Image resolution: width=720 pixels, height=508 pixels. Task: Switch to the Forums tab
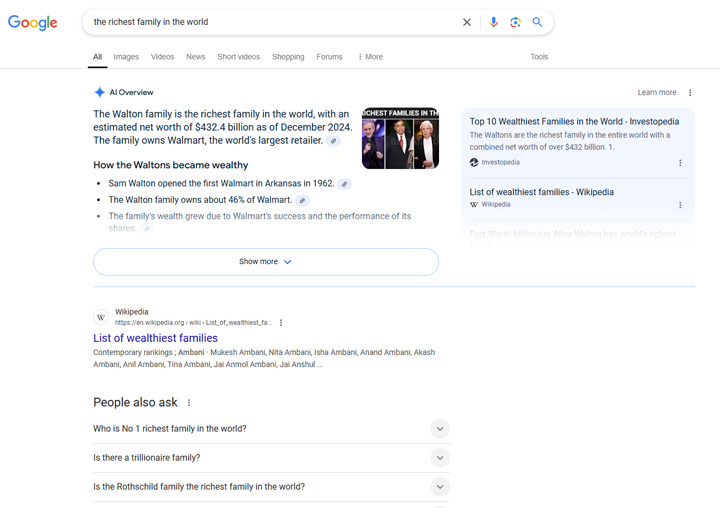tap(329, 57)
